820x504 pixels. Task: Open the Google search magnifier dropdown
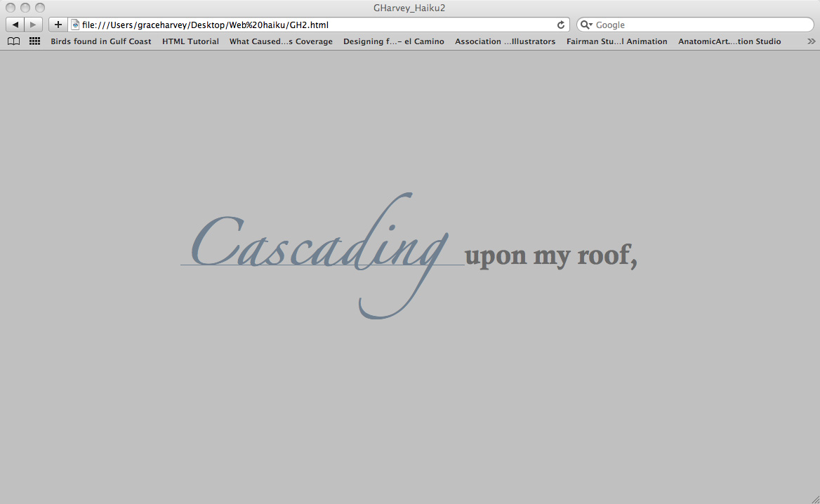click(586, 25)
